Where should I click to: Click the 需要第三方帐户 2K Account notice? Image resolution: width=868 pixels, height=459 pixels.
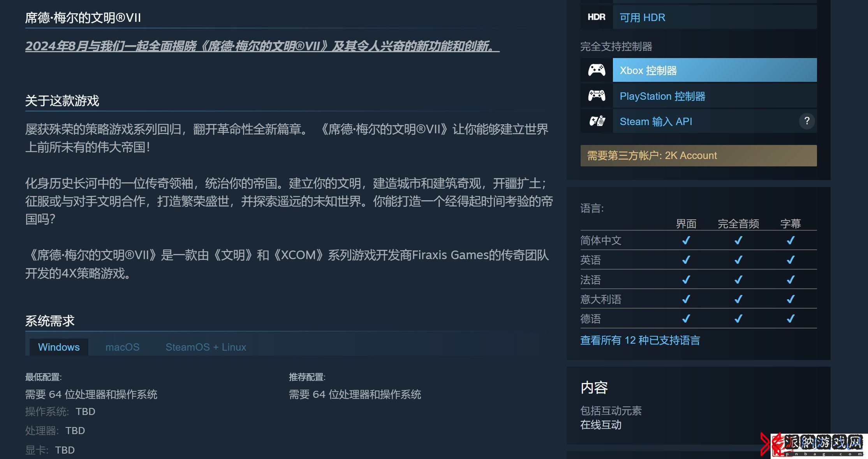tap(699, 155)
